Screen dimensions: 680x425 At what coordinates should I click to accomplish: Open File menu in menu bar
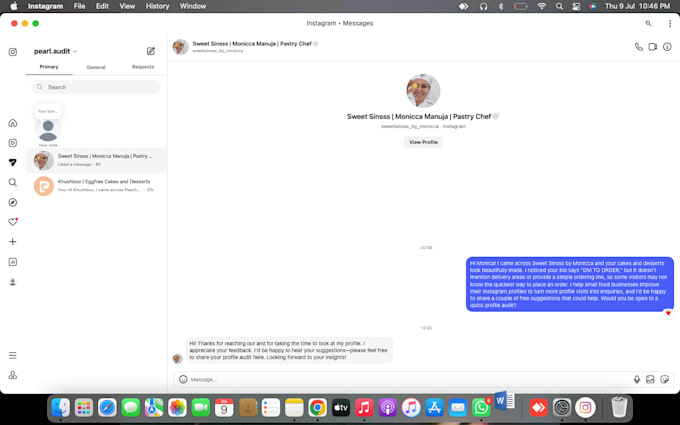click(79, 6)
